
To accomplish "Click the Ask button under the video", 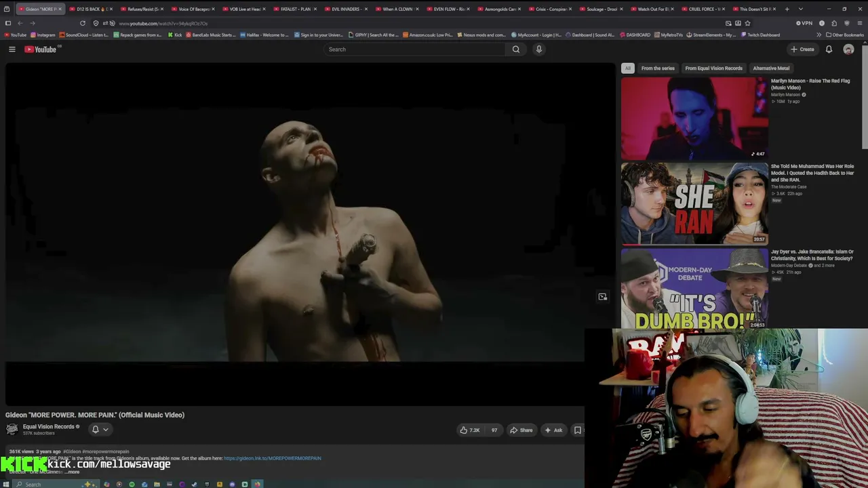I will click(x=553, y=430).
